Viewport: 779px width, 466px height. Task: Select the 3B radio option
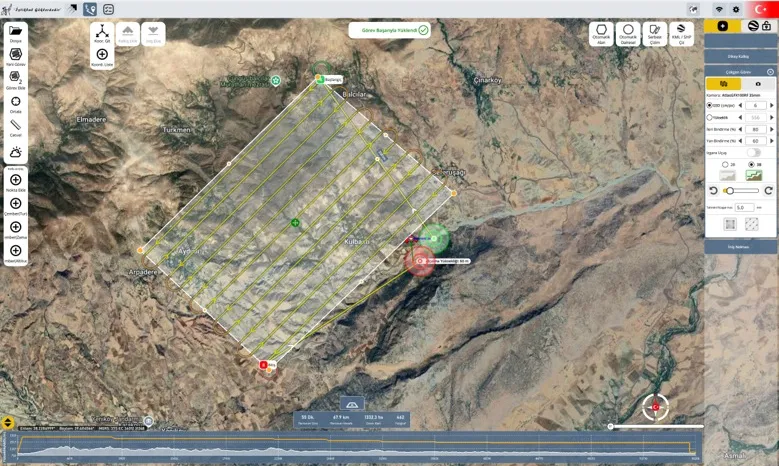[x=751, y=164]
